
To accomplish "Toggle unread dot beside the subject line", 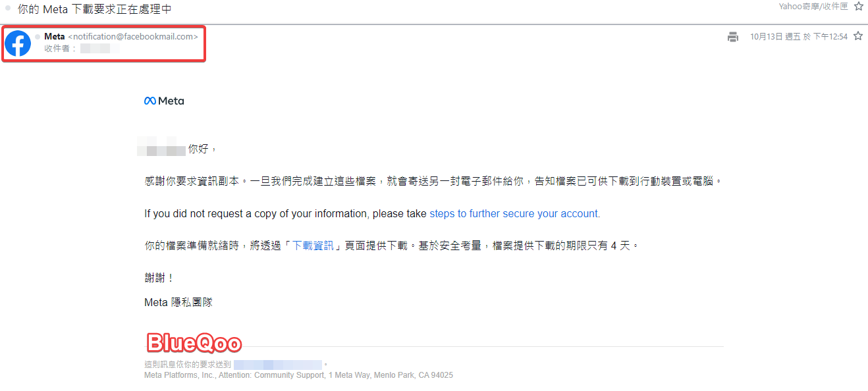I will (x=9, y=9).
